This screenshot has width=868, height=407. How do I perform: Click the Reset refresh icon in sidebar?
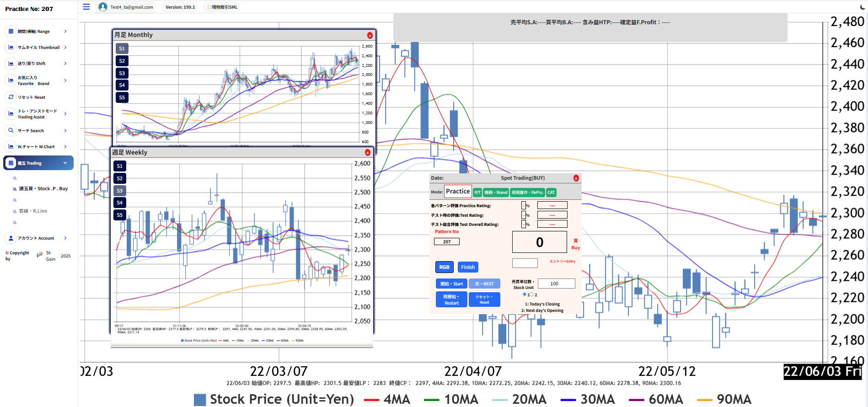click(11, 97)
